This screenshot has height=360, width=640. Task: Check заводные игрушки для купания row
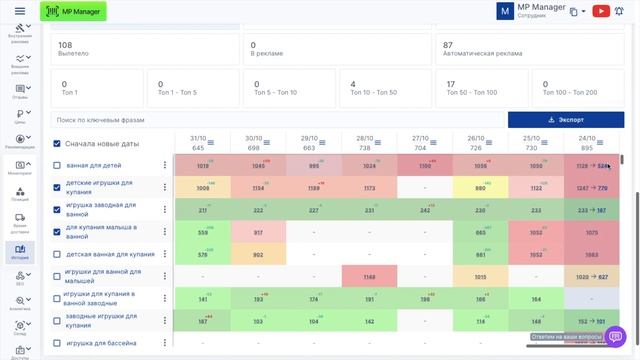[57, 321]
